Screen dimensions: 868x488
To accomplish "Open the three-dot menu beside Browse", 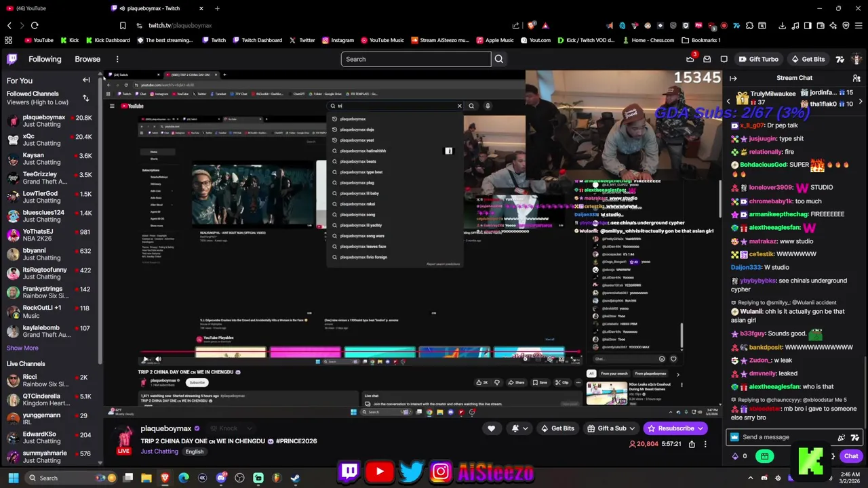I will tap(117, 59).
